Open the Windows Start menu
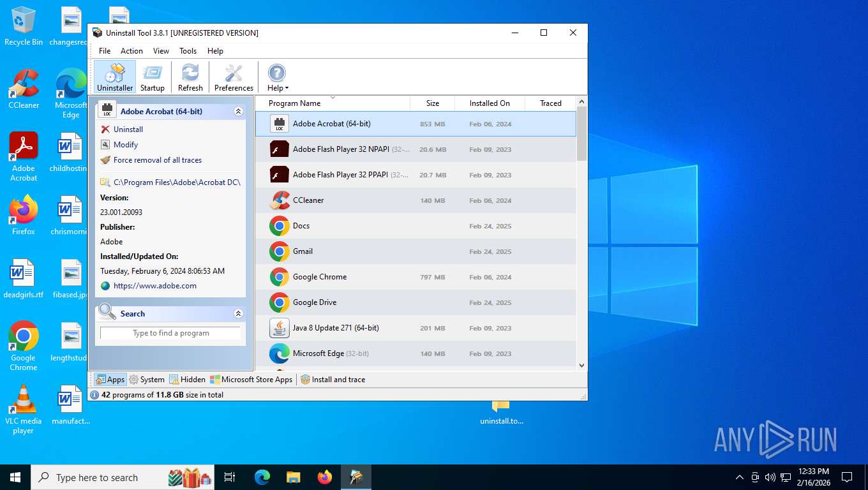 [15, 477]
